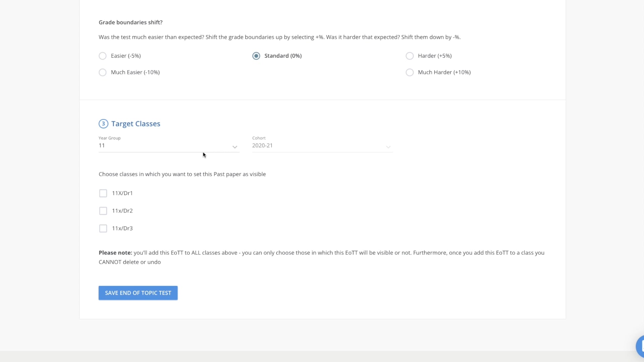Click the selected "Standard (0%)" radio button
Image resolution: width=644 pixels, height=362 pixels.
(256, 56)
